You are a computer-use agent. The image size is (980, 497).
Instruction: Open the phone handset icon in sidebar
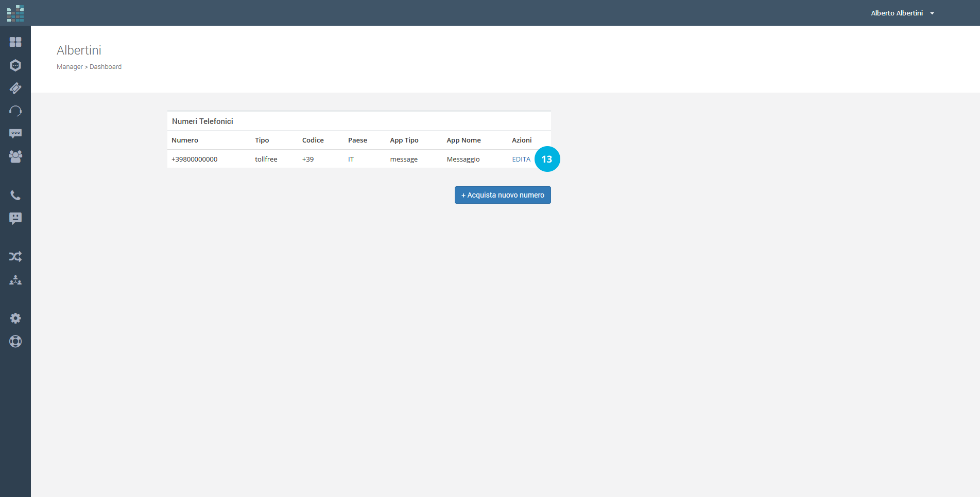pos(15,196)
